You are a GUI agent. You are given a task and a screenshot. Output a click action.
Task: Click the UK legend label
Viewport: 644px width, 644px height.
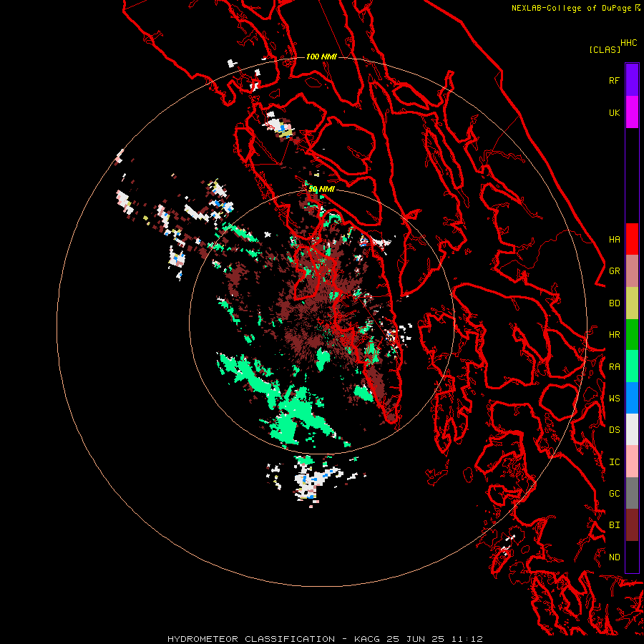click(x=614, y=112)
